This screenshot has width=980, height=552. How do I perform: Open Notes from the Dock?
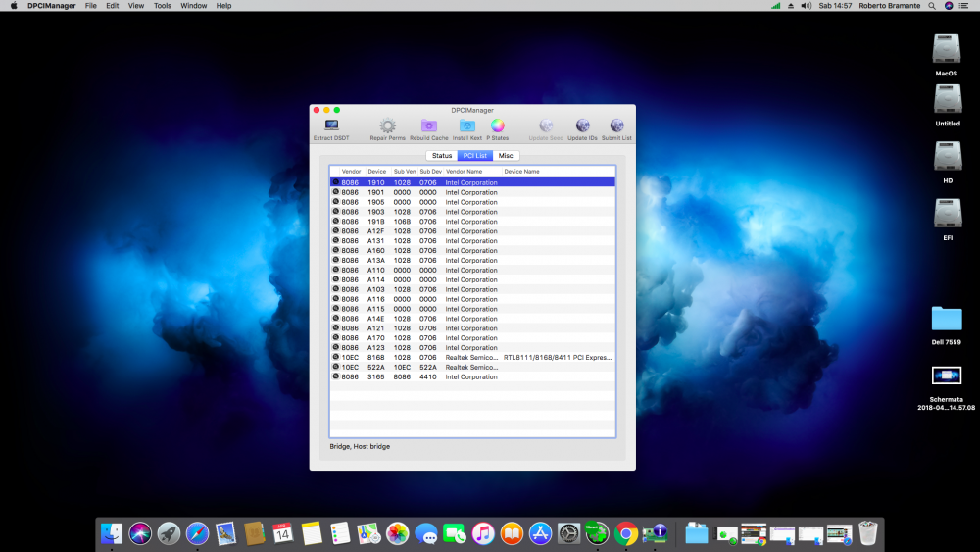[x=312, y=534]
